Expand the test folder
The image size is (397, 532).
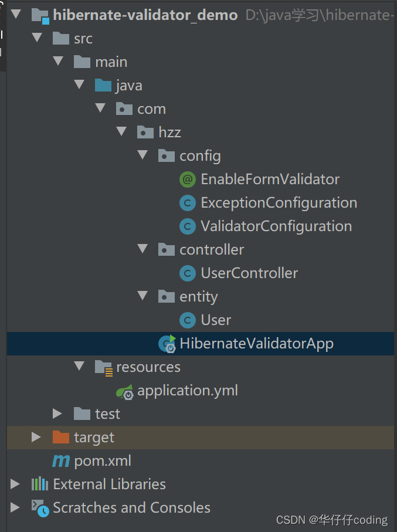point(57,414)
